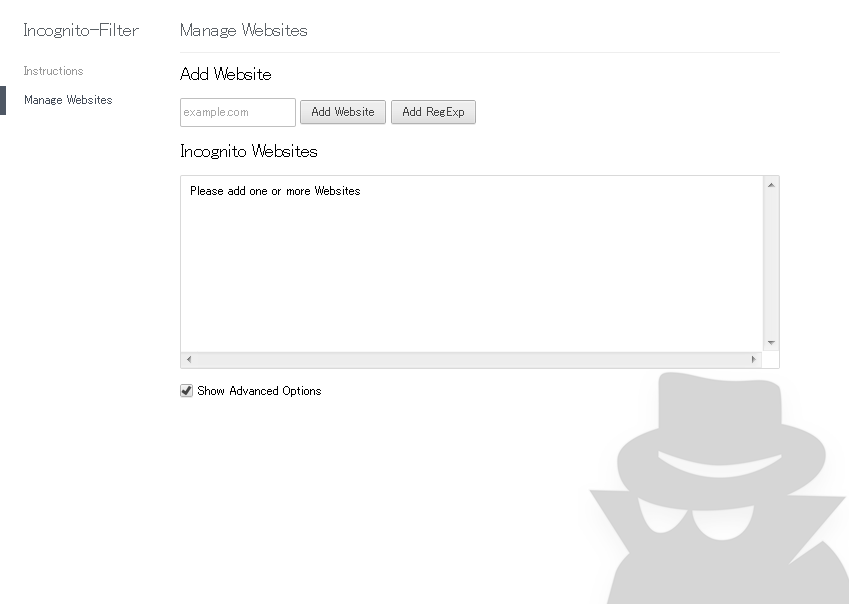The height and width of the screenshot is (604, 849).
Task: Click the list's scroll down arrow
Action: [771, 343]
